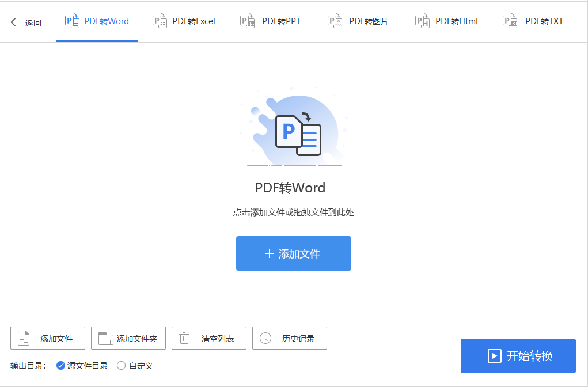Switch to the PDF转Excel tab
The height and width of the screenshot is (387, 588).
184,21
